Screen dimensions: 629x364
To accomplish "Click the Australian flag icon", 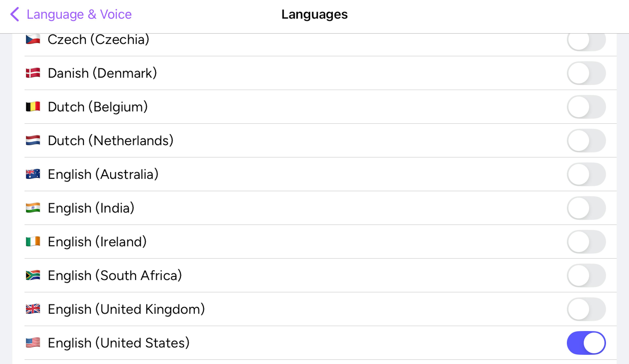I will click(33, 174).
